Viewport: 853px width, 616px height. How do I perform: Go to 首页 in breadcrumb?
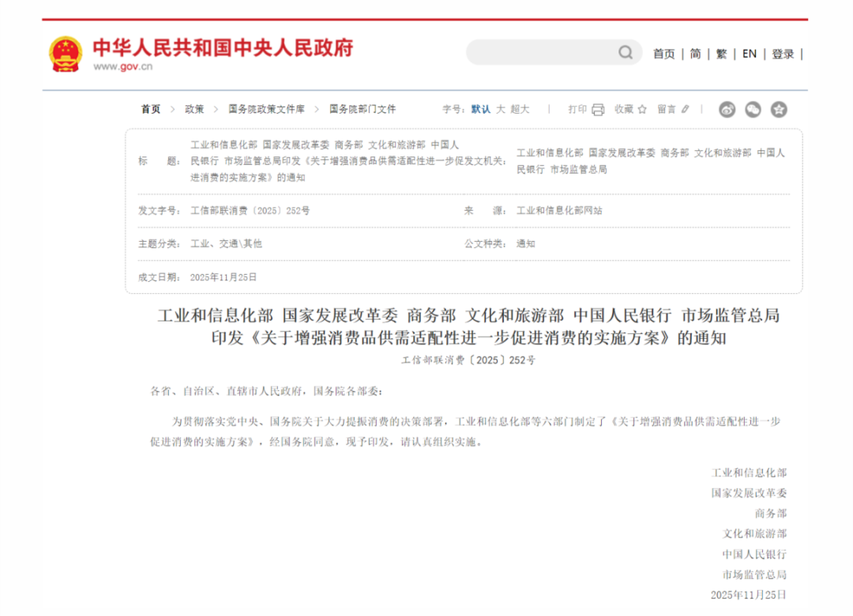click(x=151, y=110)
